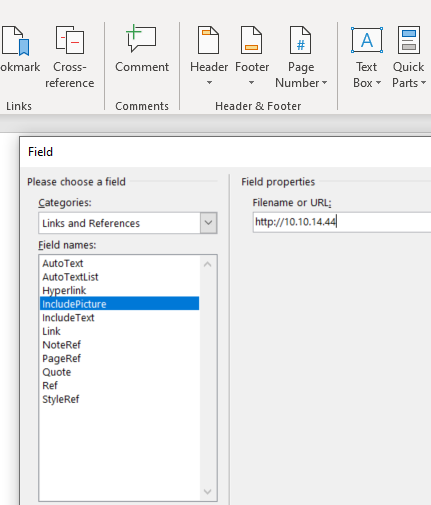Click the field names scroll up arrow
The width and height of the screenshot is (431, 505).
coord(208,264)
